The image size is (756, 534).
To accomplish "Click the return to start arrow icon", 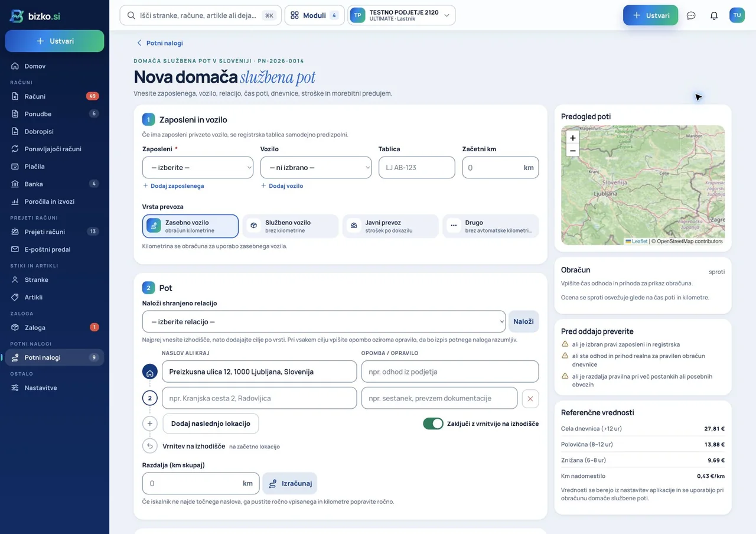I will tap(150, 446).
